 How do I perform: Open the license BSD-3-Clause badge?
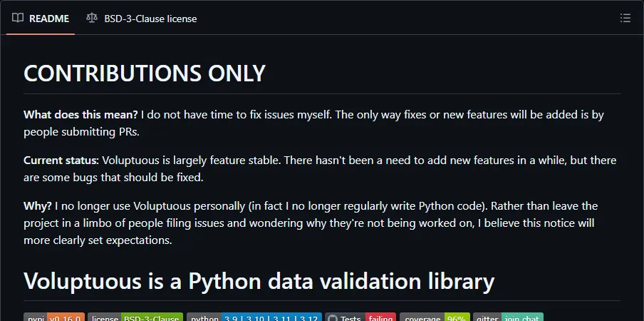pyautogui.click(x=135, y=317)
